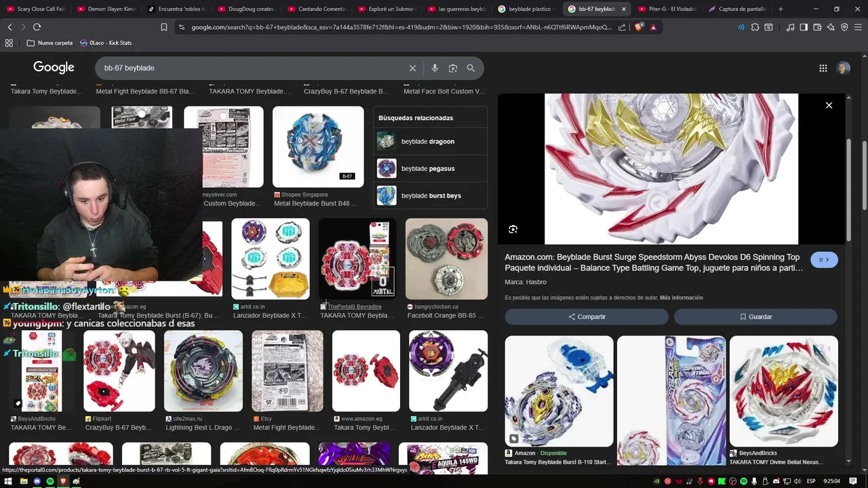Switch to the beyblade plastico tab
This screenshot has height=488, width=868.
tap(527, 9)
